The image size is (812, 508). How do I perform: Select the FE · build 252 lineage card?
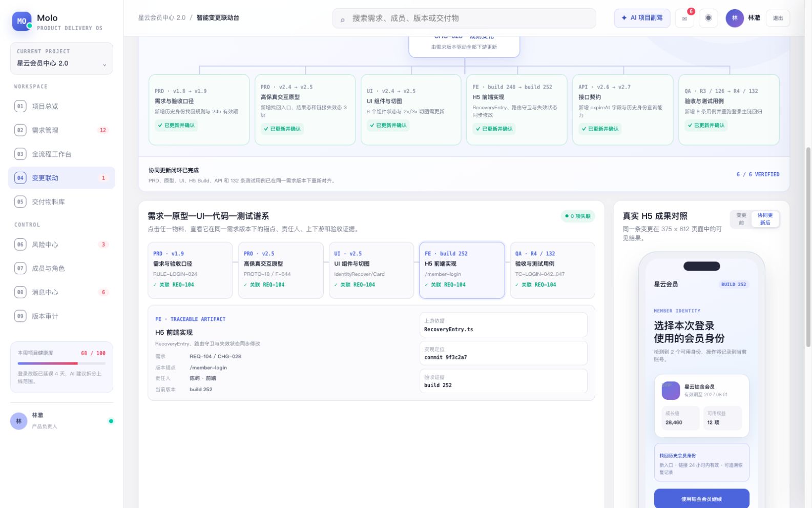pyautogui.click(x=462, y=270)
